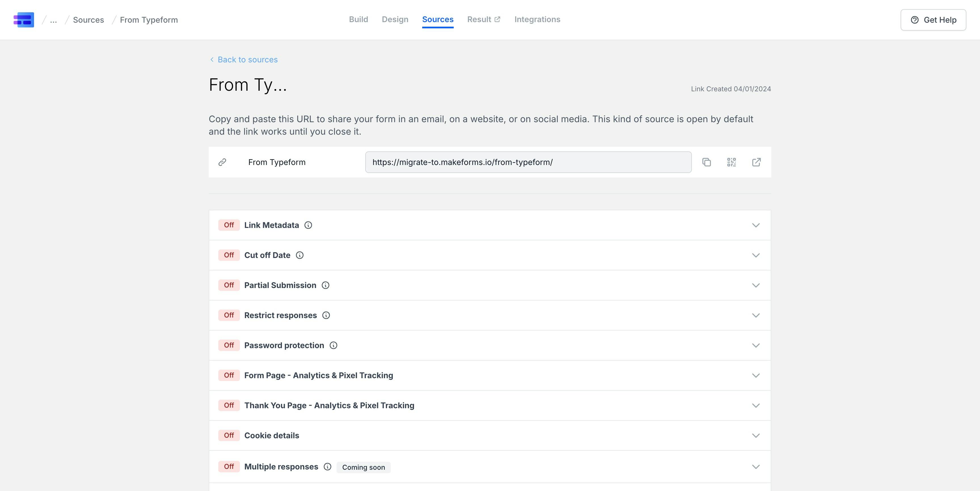The width and height of the screenshot is (980, 491).
Task: Click the Cookie details heading
Action: pyautogui.click(x=272, y=435)
